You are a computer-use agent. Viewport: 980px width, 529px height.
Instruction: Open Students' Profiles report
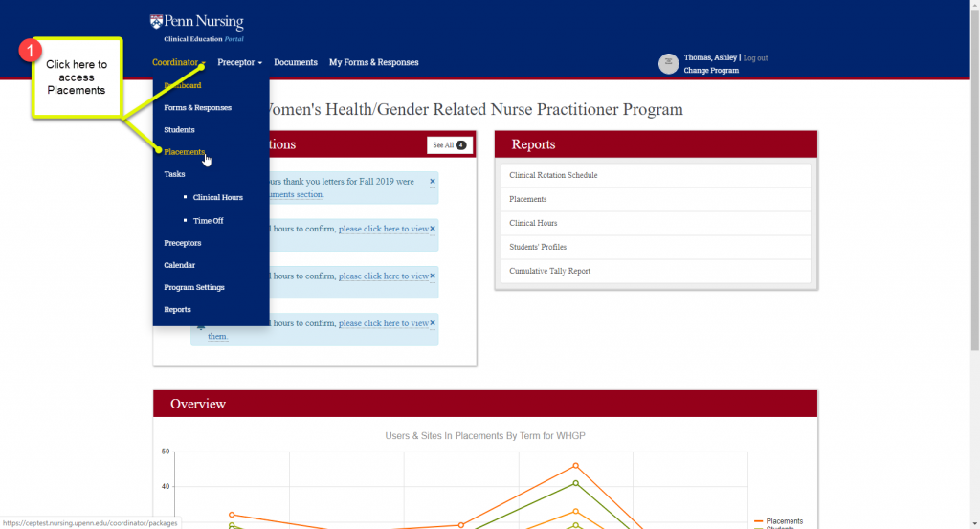click(656, 247)
